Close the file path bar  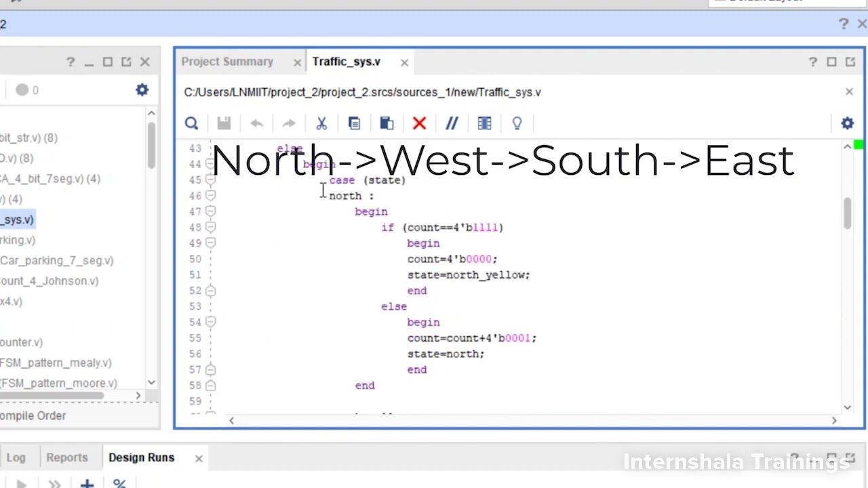pos(849,91)
